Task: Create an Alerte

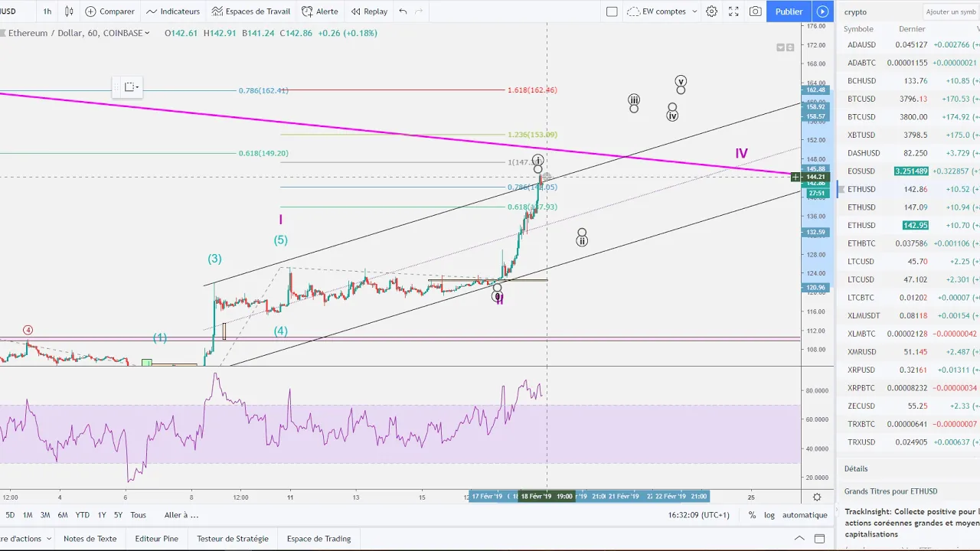Action: click(320, 11)
